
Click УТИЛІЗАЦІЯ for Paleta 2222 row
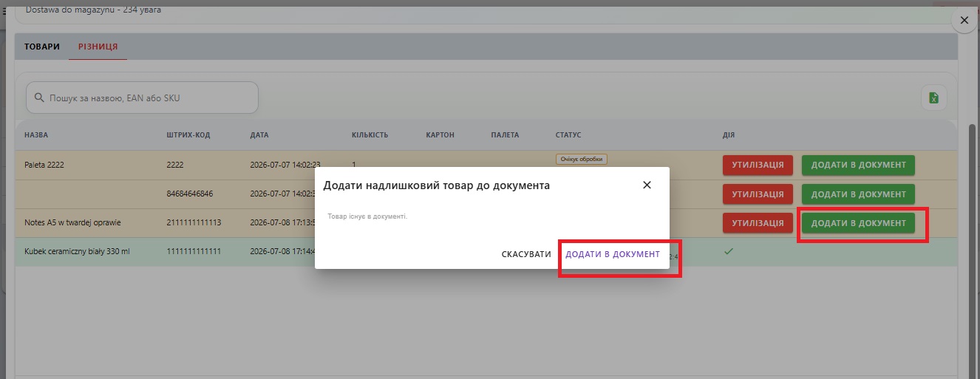point(758,165)
